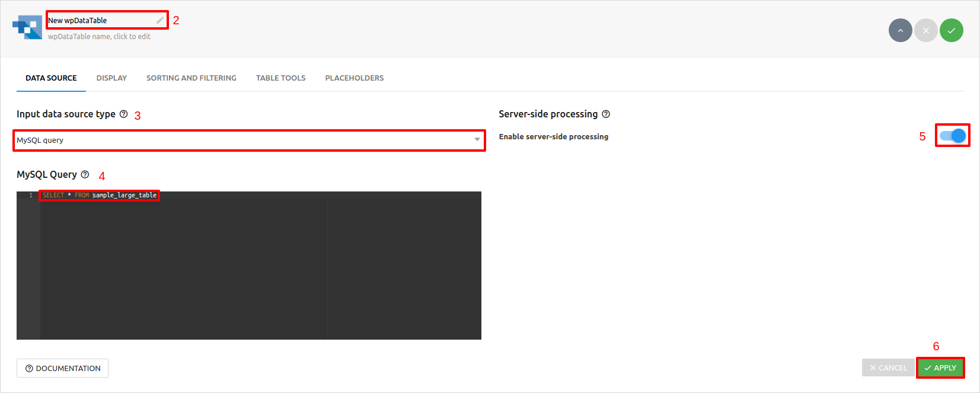Screen dimensions: 980x393
Task: Click the 'Enable server-side processing' label
Action: [x=554, y=136]
